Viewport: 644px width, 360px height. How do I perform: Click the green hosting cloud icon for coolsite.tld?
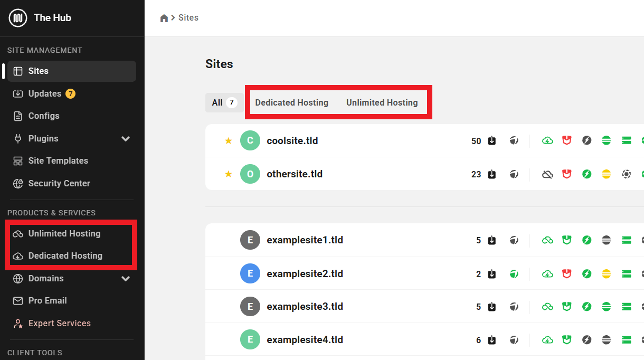tap(547, 141)
